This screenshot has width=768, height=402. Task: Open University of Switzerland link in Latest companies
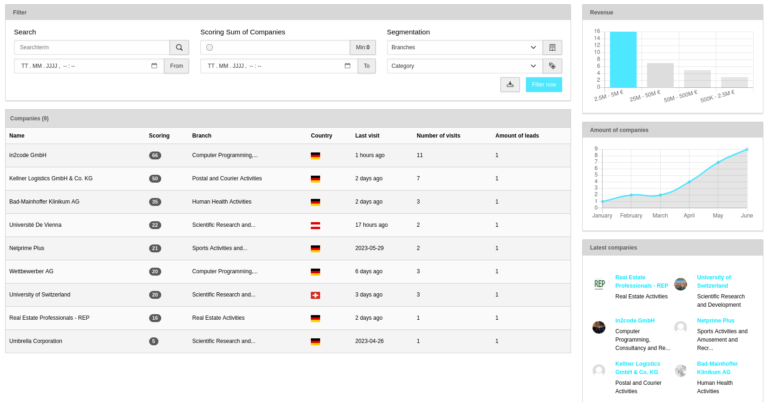pos(714,282)
